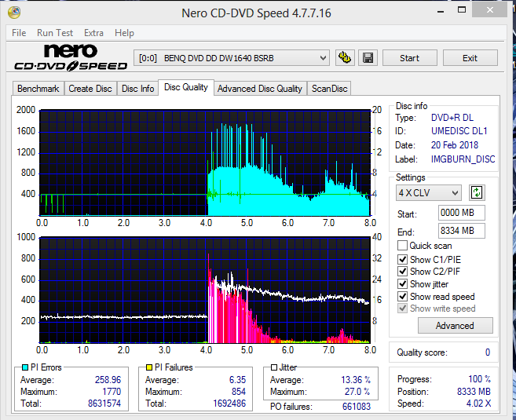The height and width of the screenshot is (420, 516).
Task: Click the End position field 8334 MB
Action: coord(461,231)
